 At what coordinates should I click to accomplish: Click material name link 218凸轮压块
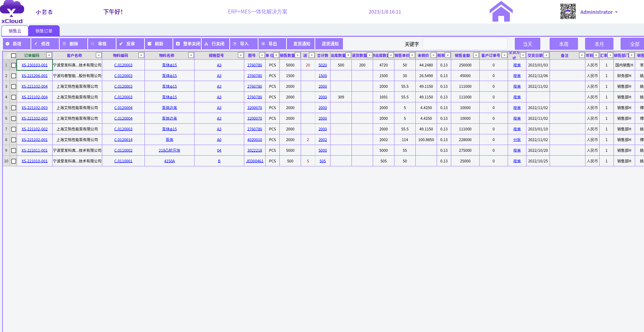click(x=169, y=150)
